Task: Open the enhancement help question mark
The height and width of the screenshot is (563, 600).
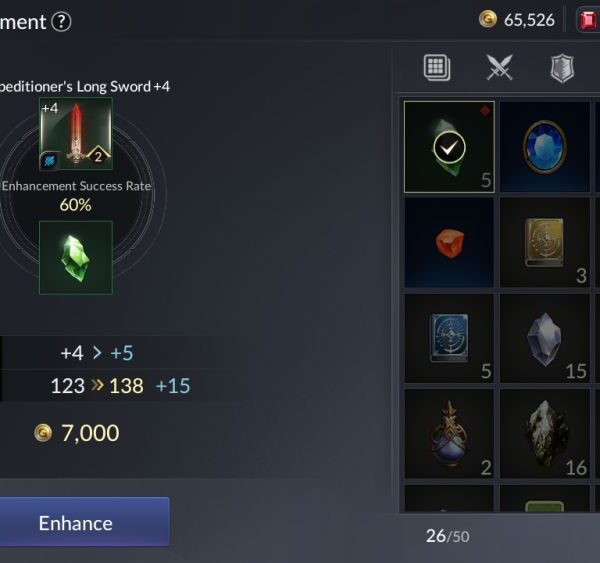Action: (61, 22)
